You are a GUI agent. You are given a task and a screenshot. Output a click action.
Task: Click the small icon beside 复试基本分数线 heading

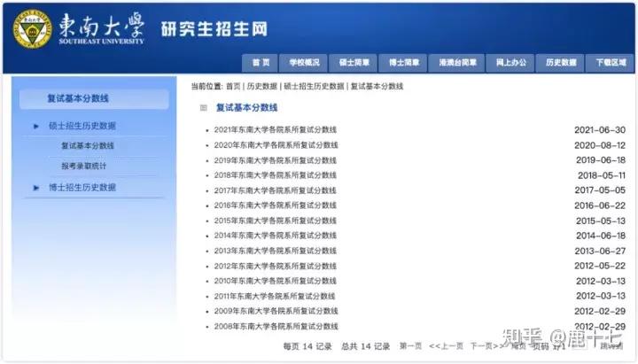pos(204,108)
